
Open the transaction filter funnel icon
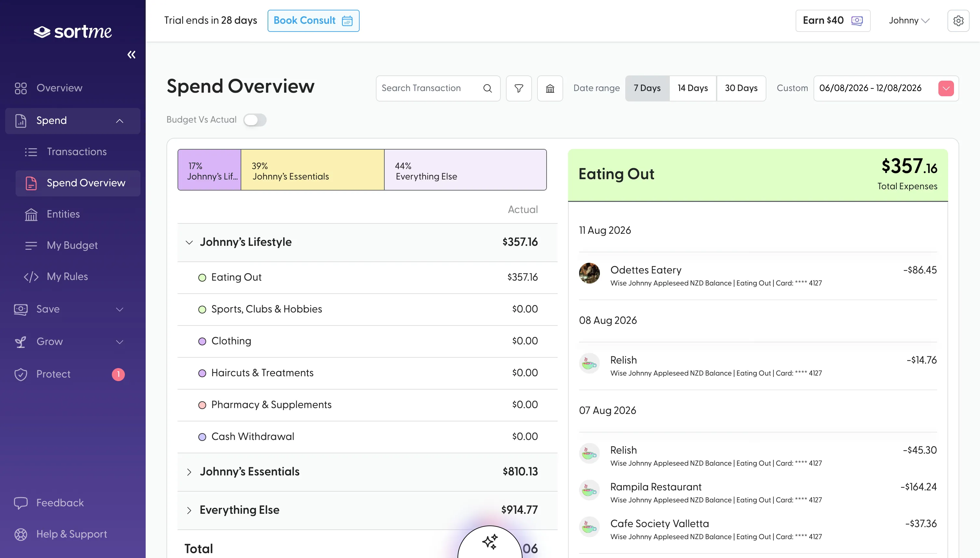pos(519,88)
